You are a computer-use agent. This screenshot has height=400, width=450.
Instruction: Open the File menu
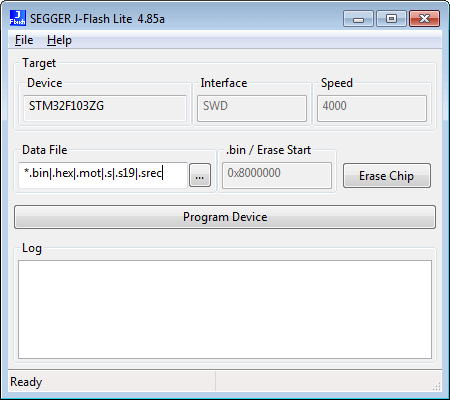(24, 40)
